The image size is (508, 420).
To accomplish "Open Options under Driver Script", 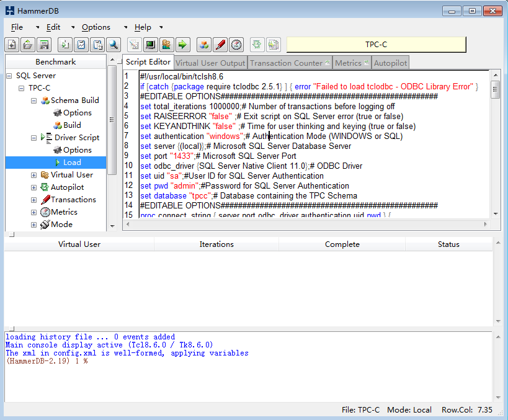I will 77,150.
